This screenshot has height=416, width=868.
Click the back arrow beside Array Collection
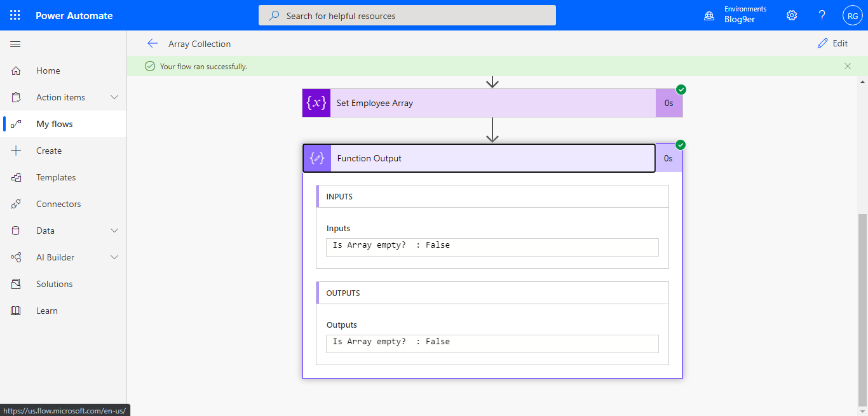pyautogui.click(x=153, y=43)
